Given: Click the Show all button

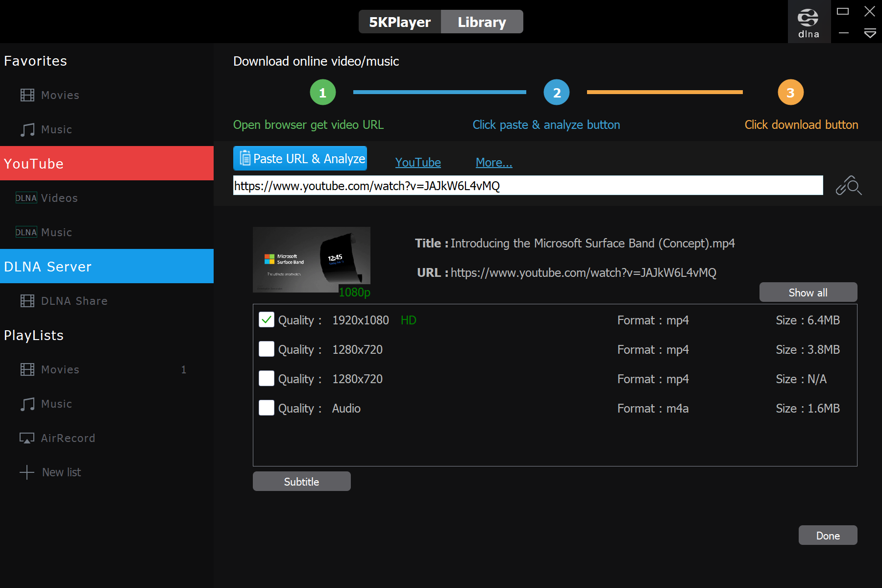Looking at the screenshot, I should pyautogui.click(x=808, y=292).
